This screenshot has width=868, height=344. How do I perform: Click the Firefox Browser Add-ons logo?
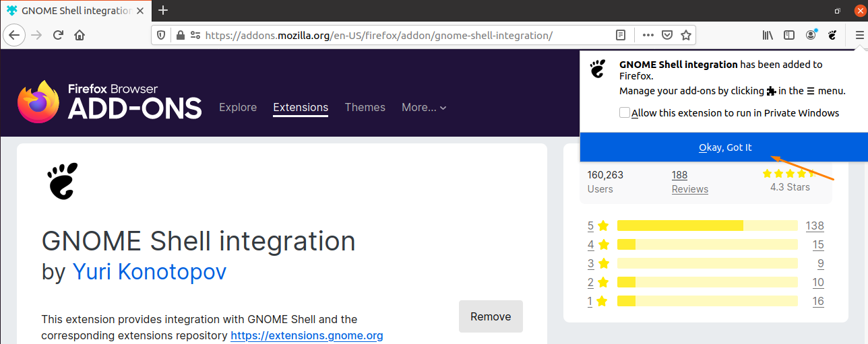(x=110, y=102)
